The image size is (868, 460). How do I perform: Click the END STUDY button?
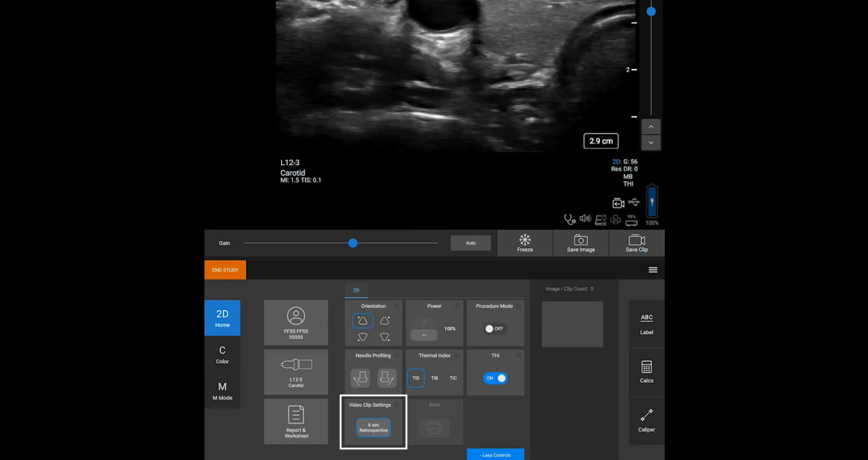tap(225, 270)
